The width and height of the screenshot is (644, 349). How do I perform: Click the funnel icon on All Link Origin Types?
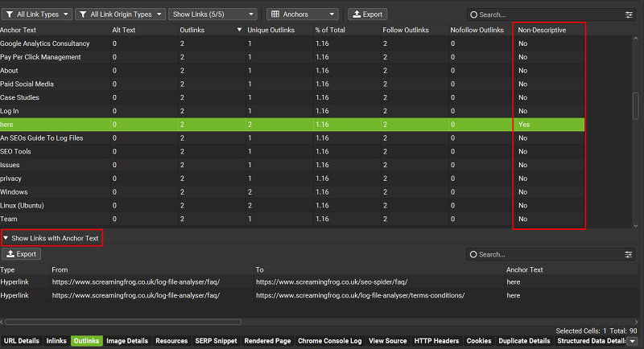tap(83, 14)
